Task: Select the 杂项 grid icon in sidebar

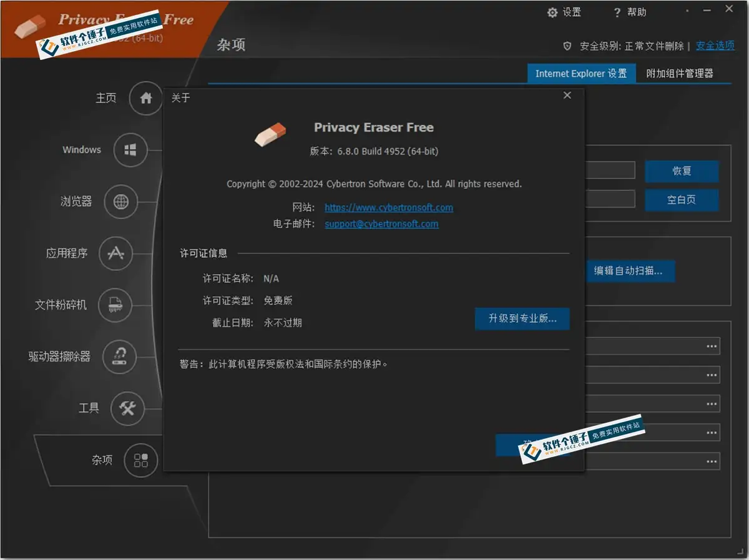Action: [141, 460]
